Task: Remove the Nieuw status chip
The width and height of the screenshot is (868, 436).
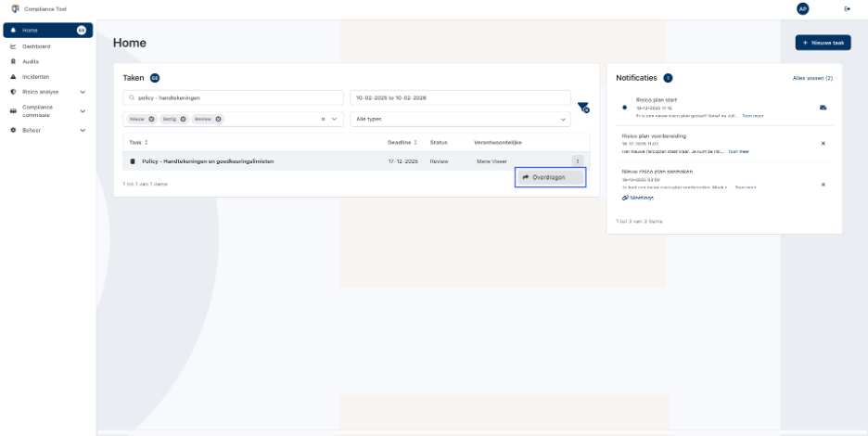Action: click(151, 119)
